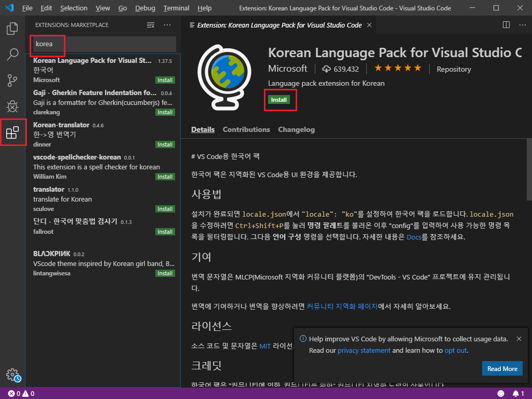Open the Repository link
532x399 pixels.
(454, 69)
